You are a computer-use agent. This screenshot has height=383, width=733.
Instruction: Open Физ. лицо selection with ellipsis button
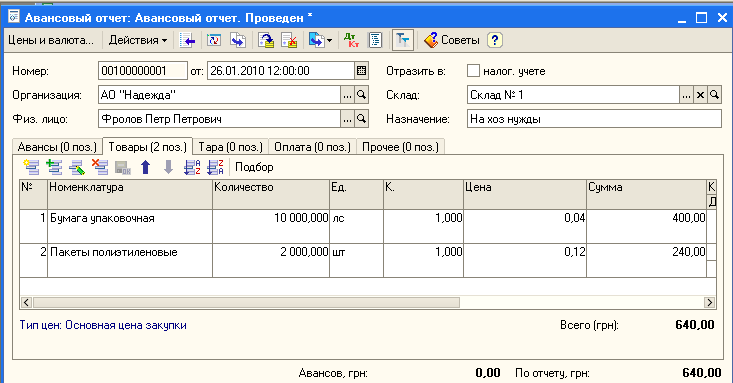pyautogui.click(x=347, y=119)
